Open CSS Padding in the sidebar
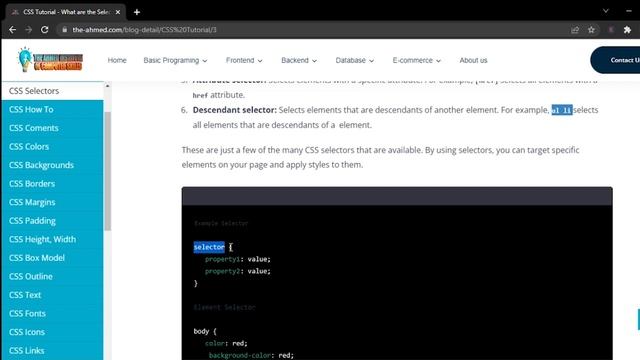Image resolution: width=640 pixels, height=360 pixels. pyautogui.click(x=52, y=221)
